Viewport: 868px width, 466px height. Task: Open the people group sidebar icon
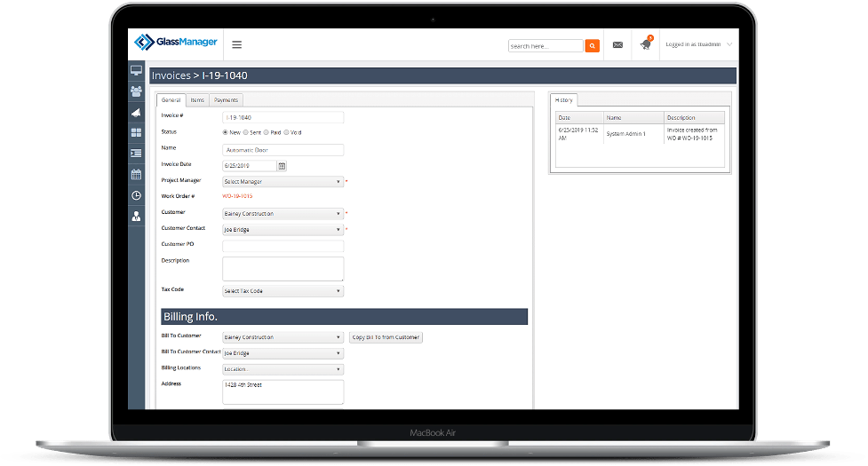click(136, 91)
